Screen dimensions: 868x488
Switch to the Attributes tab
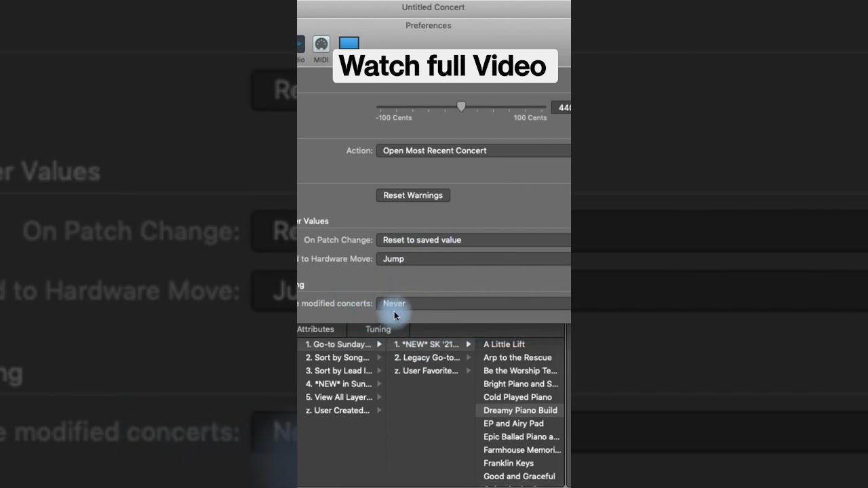click(315, 329)
